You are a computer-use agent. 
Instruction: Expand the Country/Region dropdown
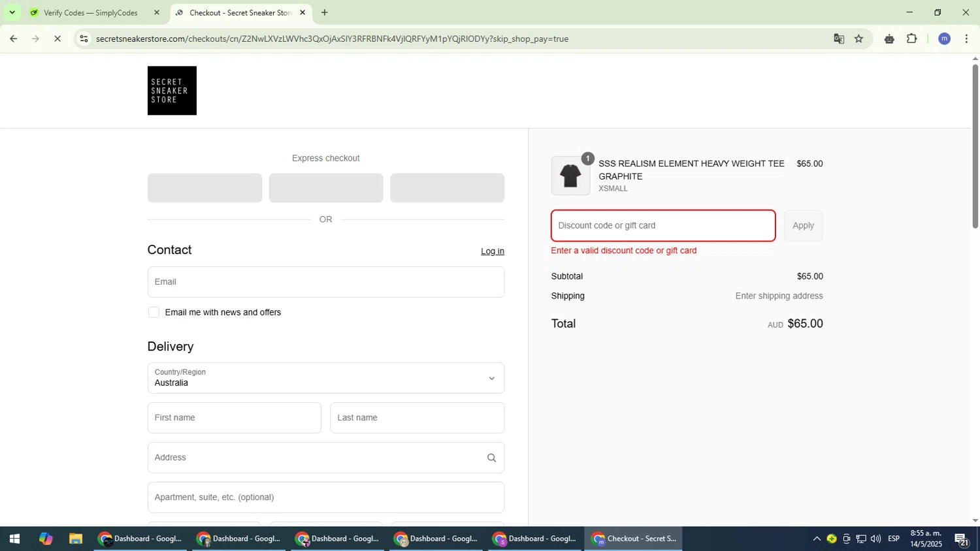[x=326, y=378]
